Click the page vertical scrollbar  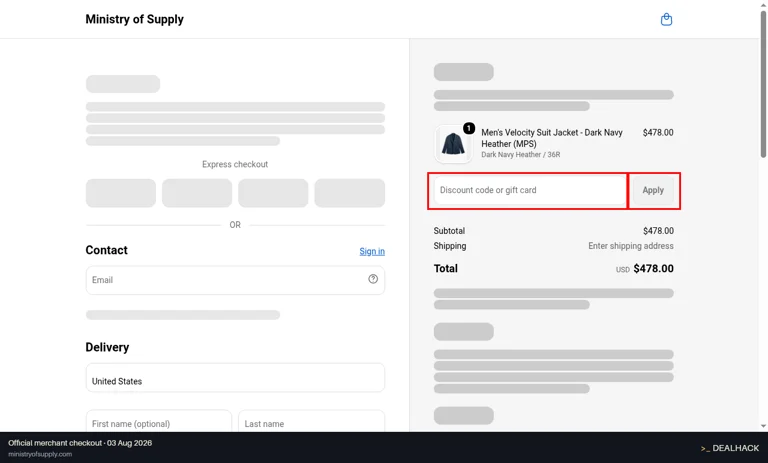point(763,83)
